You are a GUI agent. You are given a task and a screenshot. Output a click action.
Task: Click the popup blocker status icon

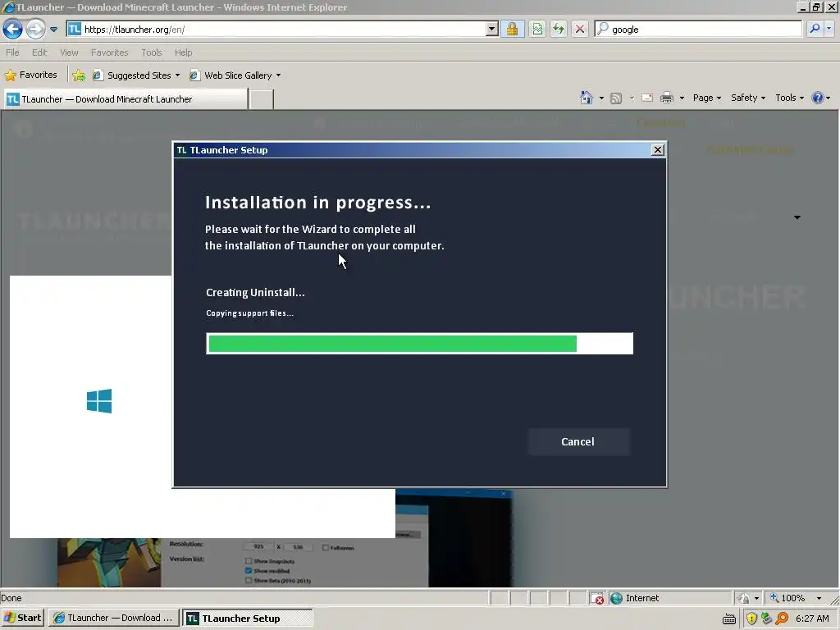pos(597,598)
